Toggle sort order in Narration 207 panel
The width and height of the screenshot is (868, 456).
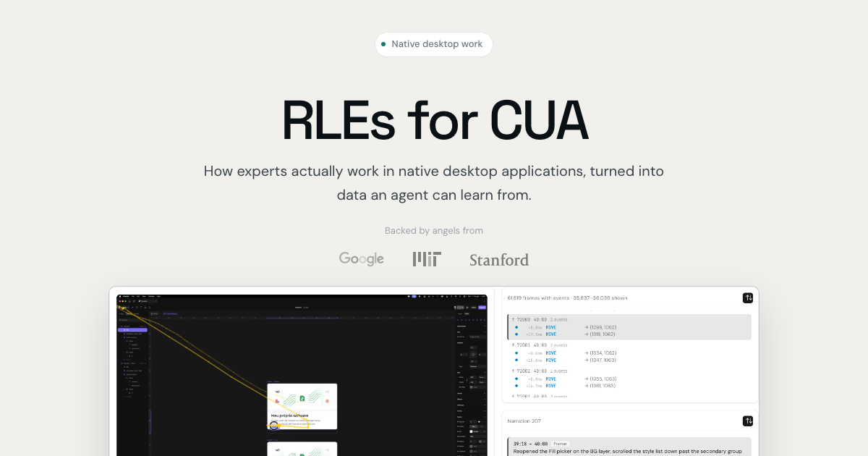(748, 421)
